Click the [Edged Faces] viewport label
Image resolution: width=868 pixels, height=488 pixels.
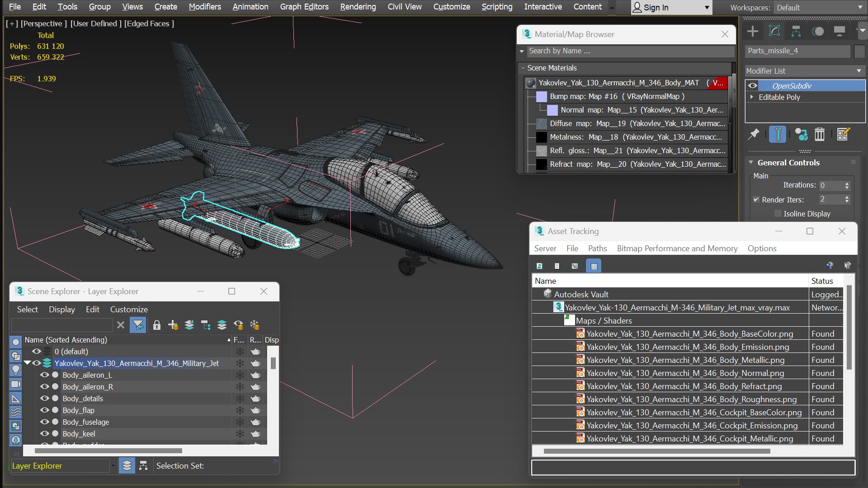tap(149, 23)
